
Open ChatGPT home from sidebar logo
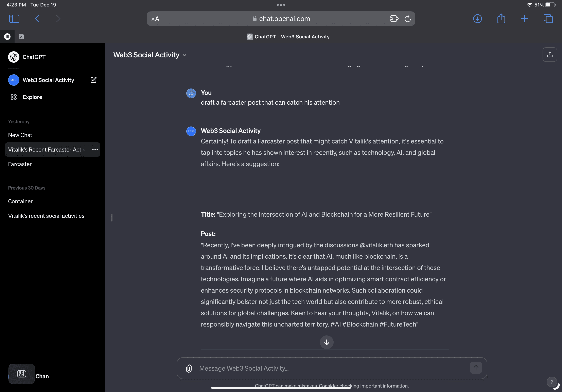(x=27, y=57)
